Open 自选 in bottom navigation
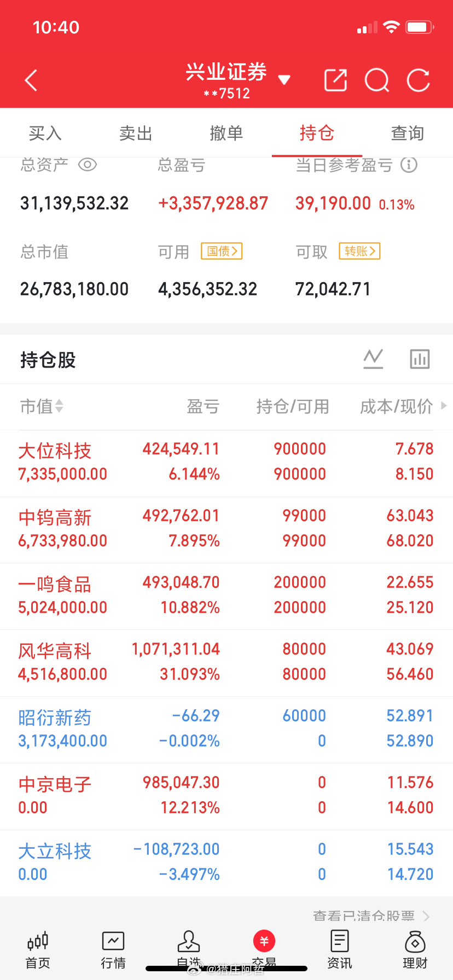 click(189, 950)
